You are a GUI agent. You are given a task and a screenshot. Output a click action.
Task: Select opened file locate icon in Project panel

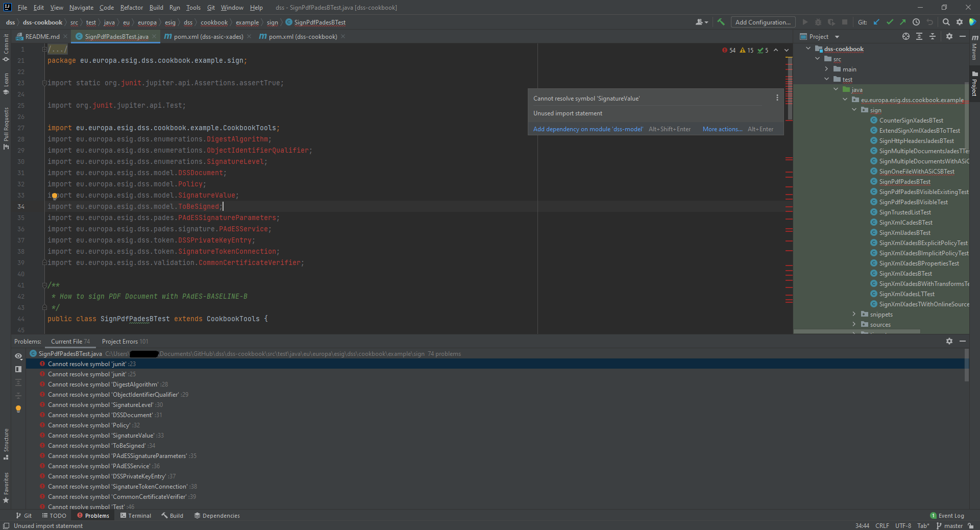tap(905, 36)
